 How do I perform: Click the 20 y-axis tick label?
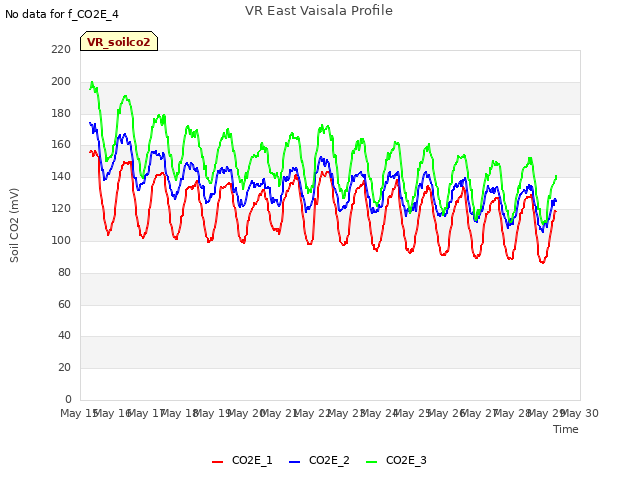point(64,367)
